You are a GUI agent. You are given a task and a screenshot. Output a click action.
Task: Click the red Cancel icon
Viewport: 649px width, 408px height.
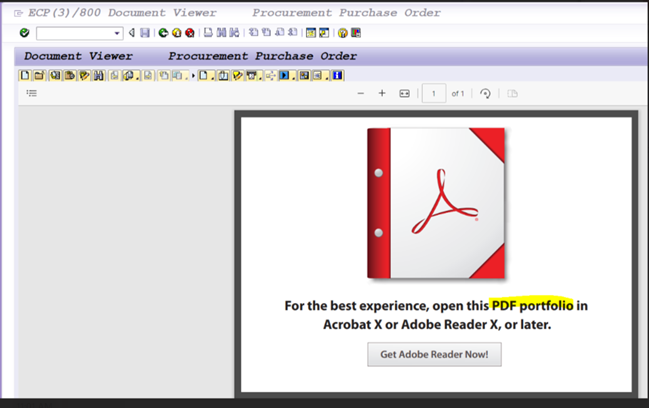[189, 33]
